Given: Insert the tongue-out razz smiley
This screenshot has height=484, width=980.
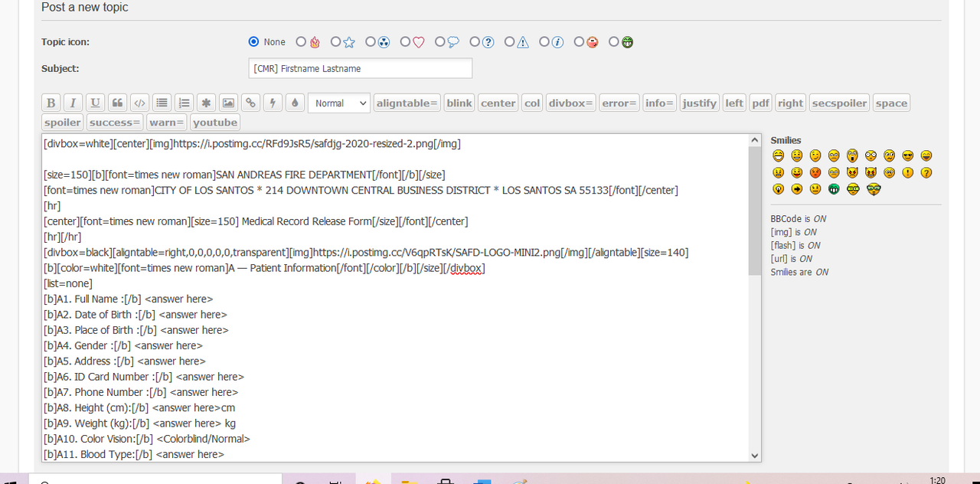Looking at the screenshot, I should click(x=797, y=173).
